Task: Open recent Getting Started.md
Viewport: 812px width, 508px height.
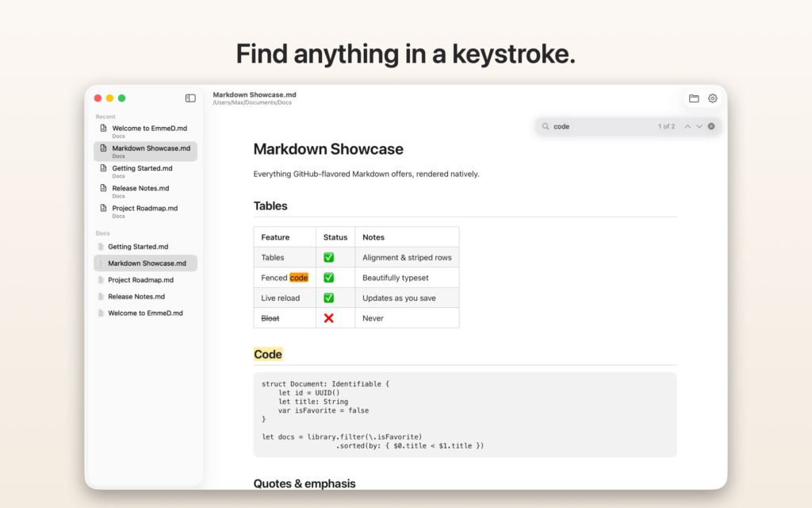Action: (x=146, y=171)
